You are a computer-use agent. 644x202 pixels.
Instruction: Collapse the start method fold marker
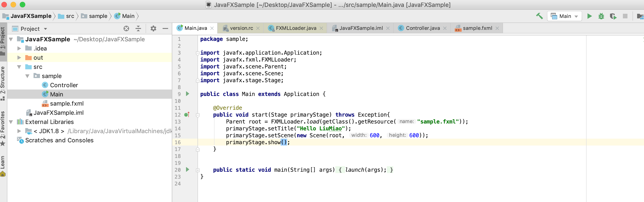(x=198, y=115)
